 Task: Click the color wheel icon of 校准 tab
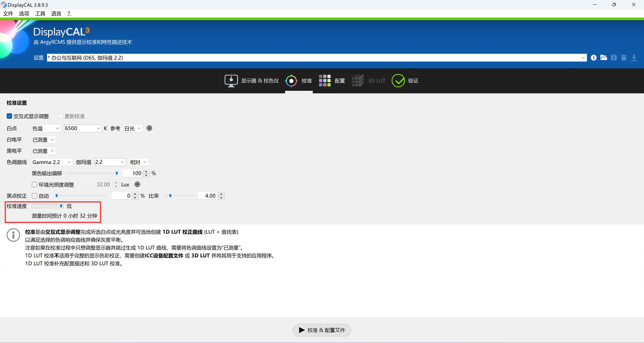pos(291,81)
